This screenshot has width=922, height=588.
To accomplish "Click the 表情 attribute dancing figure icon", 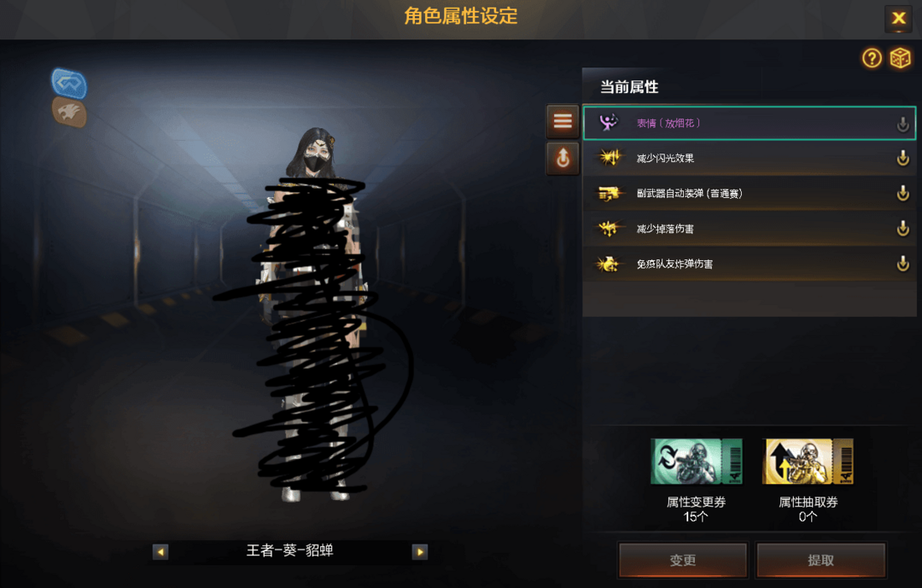I will point(609,123).
